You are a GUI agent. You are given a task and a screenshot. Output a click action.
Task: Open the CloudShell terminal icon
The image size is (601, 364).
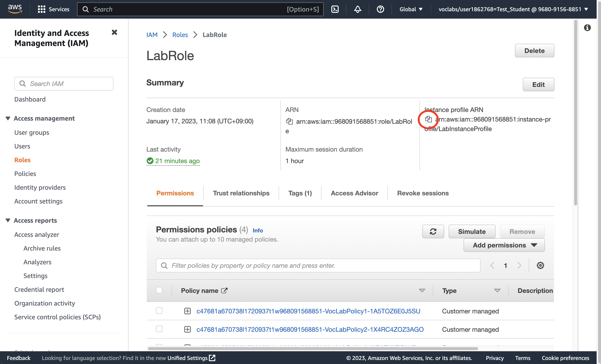tap(335, 9)
